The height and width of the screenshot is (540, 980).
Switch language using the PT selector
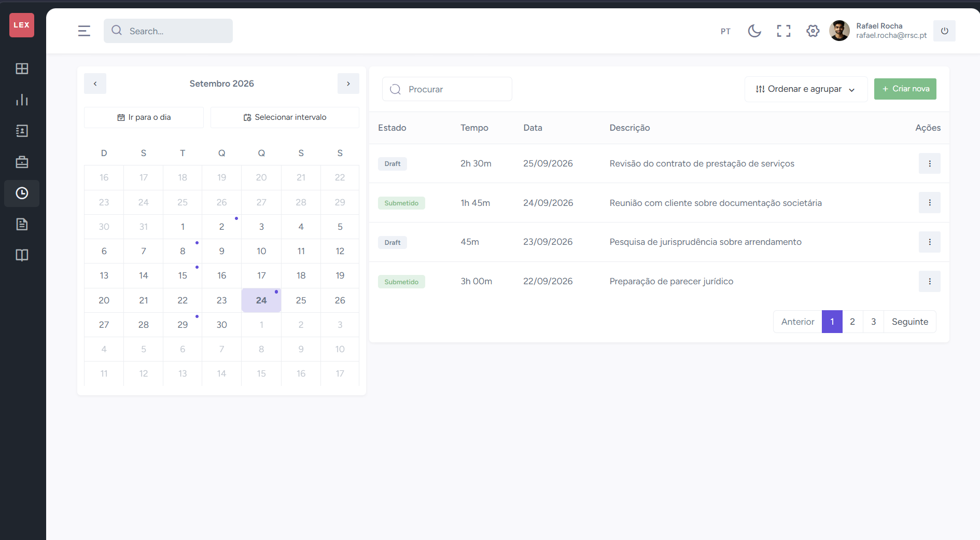point(725,31)
